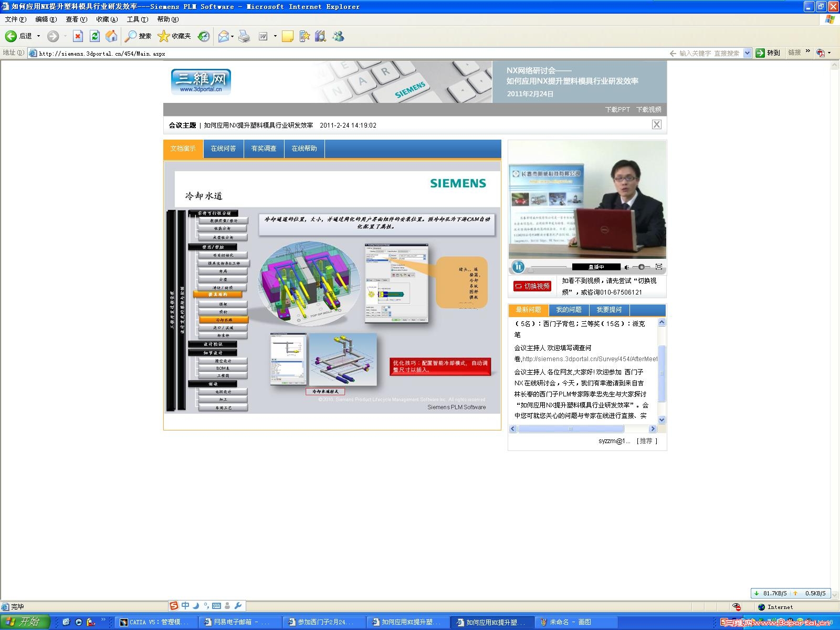Screen dimensions: 840x630
Task: Open the survey URL link in chat
Action: 590,359
